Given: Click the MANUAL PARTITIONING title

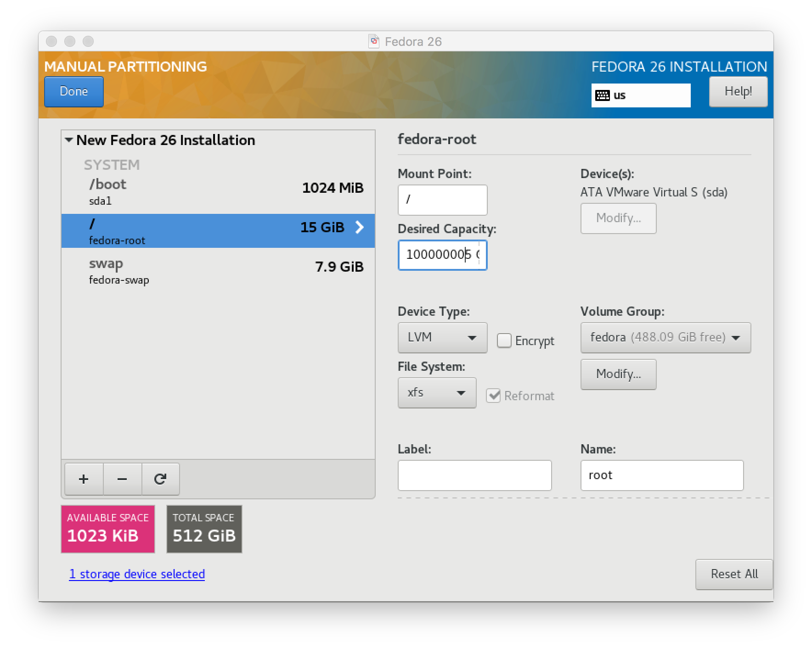Looking at the screenshot, I should pyautogui.click(x=125, y=67).
